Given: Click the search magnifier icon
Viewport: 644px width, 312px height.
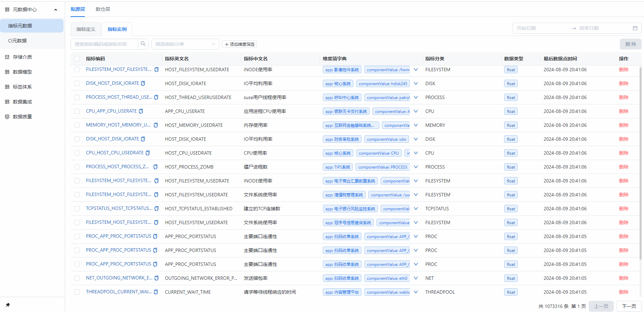Looking at the screenshot, I should pos(143,44).
